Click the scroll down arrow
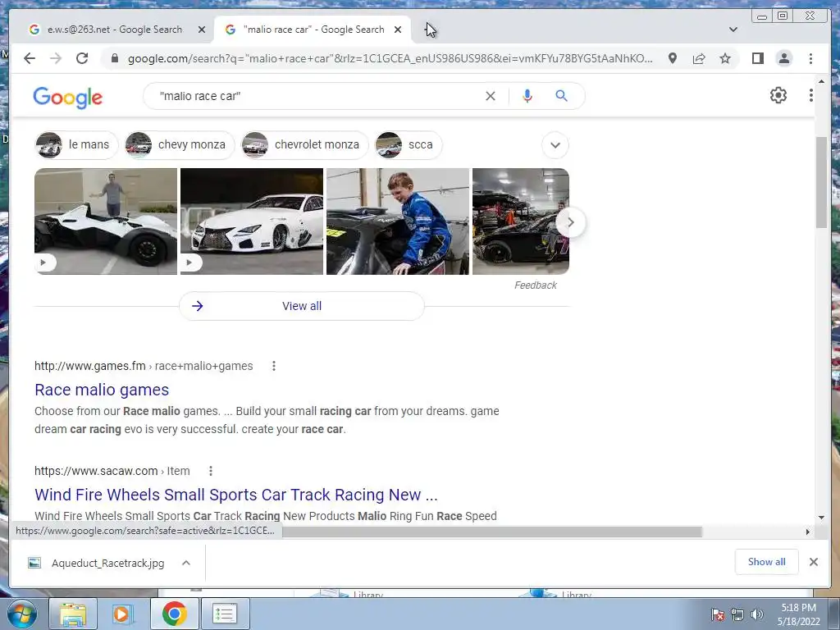The width and height of the screenshot is (840, 630). tap(821, 518)
